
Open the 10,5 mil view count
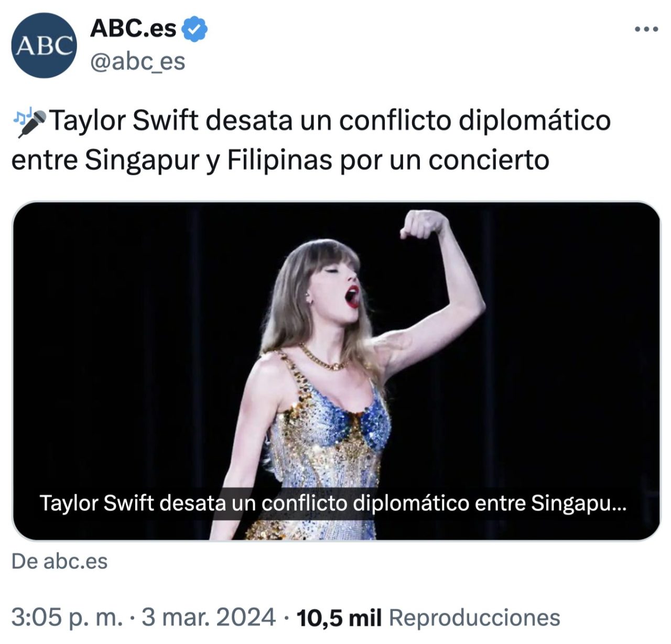tap(339, 618)
